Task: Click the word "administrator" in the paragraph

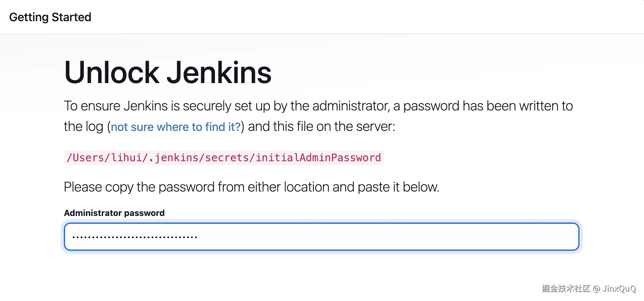Action: (x=350, y=106)
